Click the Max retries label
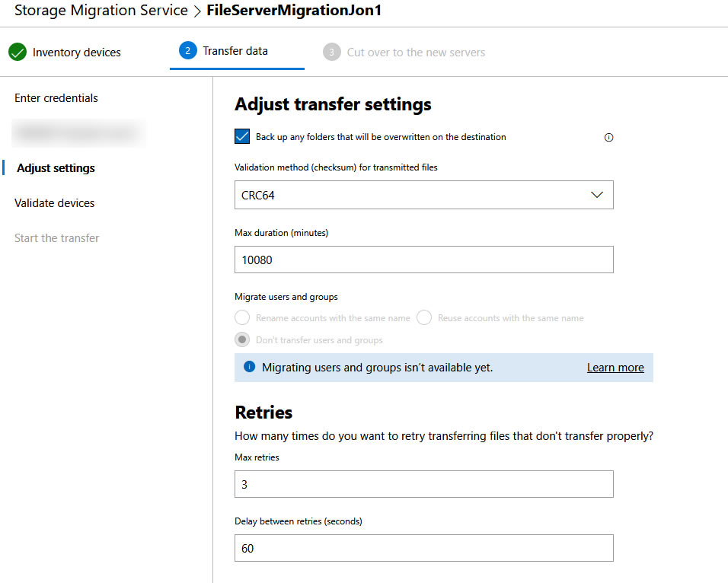This screenshot has height=583, width=728. pos(257,457)
